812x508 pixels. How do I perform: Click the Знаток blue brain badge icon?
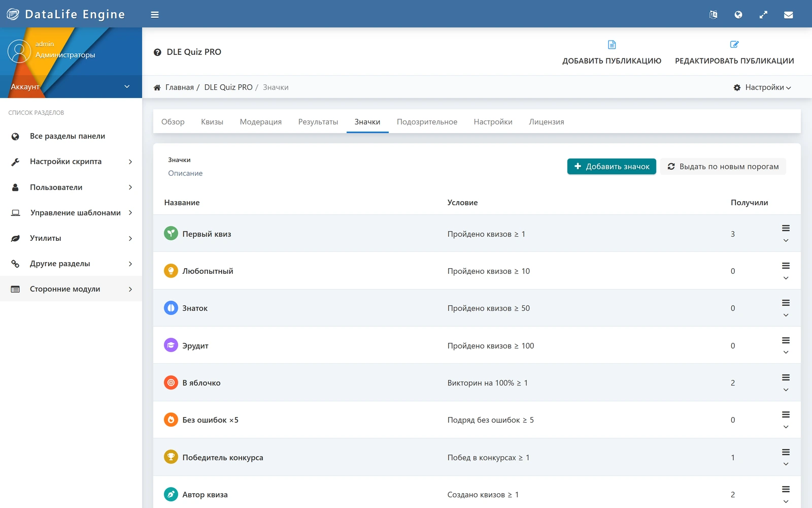(x=171, y=308)
